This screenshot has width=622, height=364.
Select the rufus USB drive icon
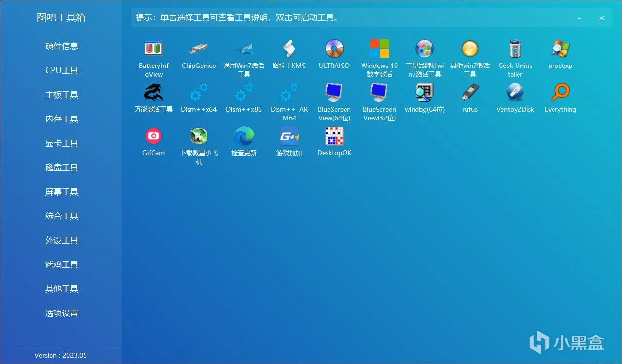(470, 92)
